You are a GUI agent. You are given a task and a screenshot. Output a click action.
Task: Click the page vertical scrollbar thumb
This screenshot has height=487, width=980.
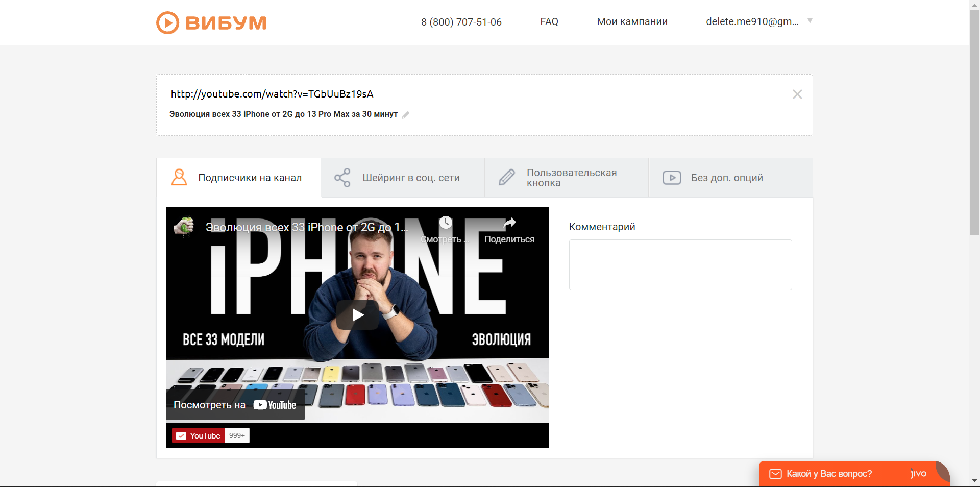pyautogui.click(x=974, y=123)
